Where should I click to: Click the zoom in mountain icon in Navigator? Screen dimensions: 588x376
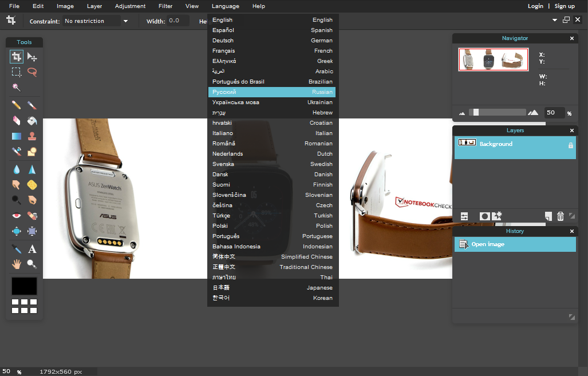(x=533, y=113)
